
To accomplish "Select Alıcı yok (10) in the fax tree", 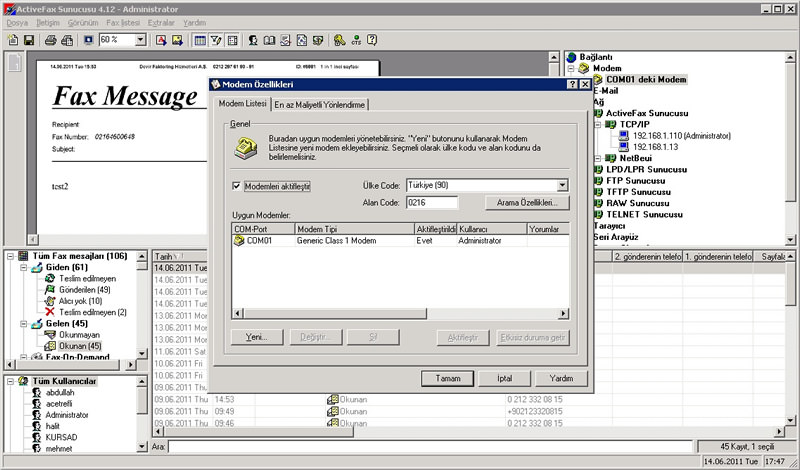I will point(81,301).
